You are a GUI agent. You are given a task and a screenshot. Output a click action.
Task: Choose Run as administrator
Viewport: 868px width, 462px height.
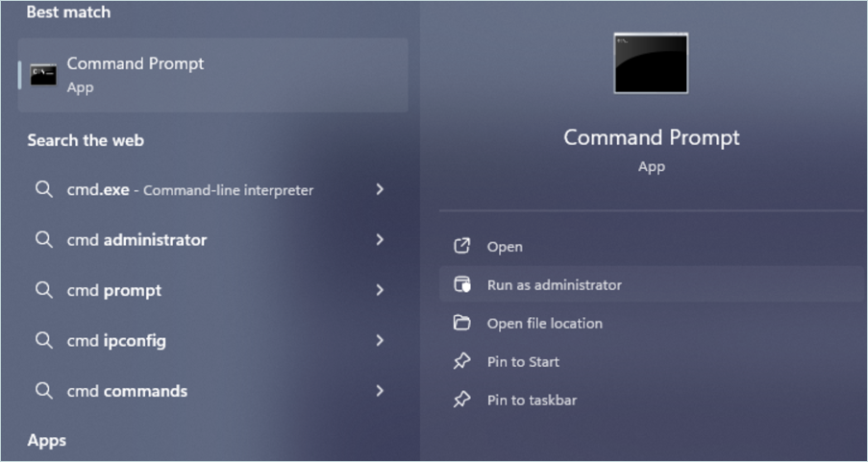pyautogui.click(x=652, y=285)
